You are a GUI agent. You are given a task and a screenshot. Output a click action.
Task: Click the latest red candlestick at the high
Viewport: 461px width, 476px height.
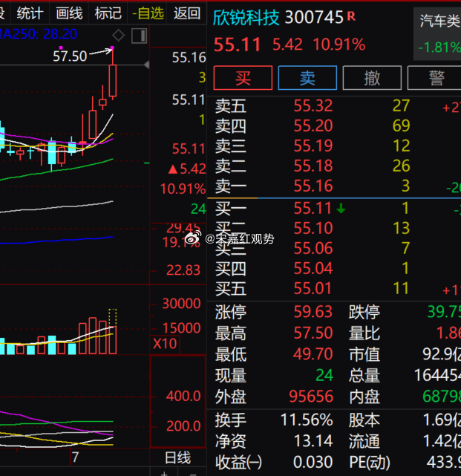113,80
